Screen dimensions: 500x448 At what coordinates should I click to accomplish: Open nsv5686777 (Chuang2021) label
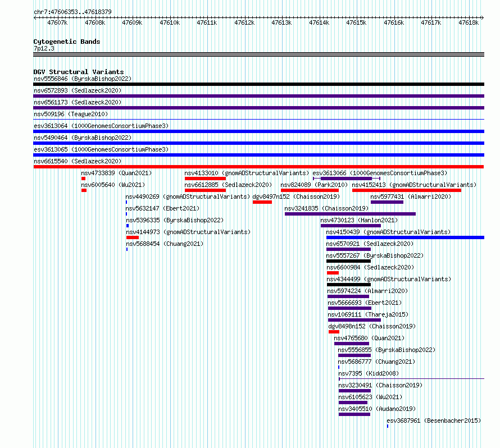(376, 362)
